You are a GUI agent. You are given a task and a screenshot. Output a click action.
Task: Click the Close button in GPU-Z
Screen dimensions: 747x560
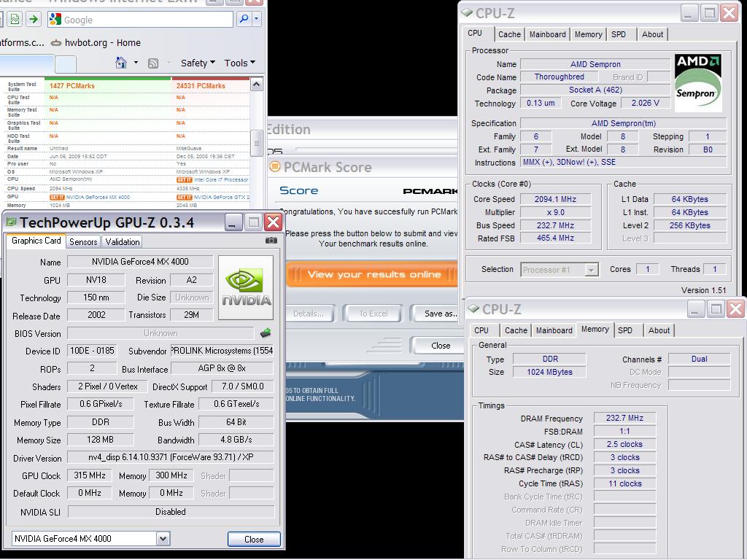254,539
